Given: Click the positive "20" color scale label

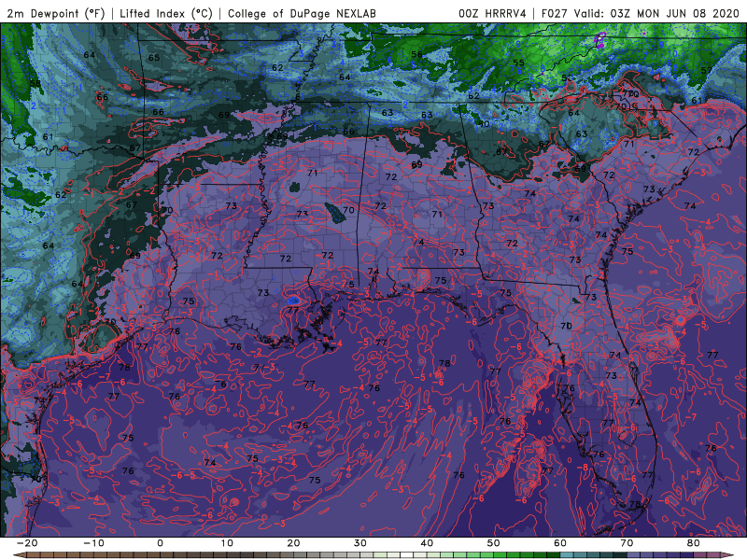Looking at the screenshot, I should click(293, 543).
